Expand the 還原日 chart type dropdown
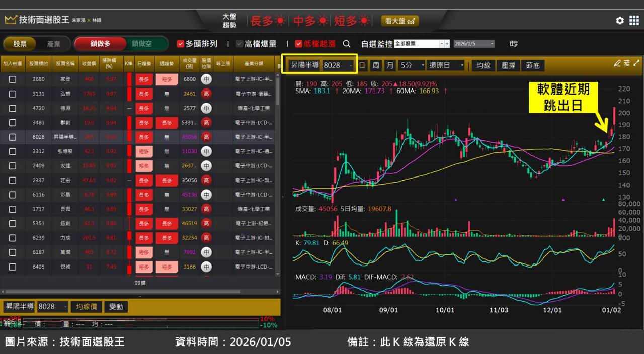 pos(446,65)
